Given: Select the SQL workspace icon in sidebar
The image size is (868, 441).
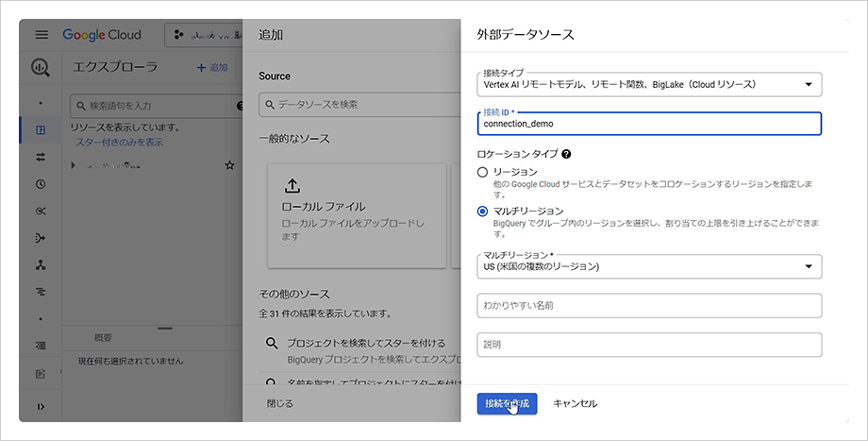Looking at the screenshot, I should [41, 130].
